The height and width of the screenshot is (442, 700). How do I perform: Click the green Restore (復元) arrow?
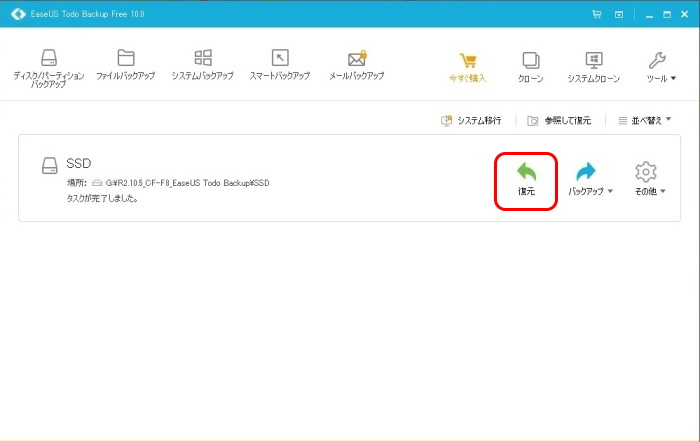pyautogui.click(x=526, y=179)
